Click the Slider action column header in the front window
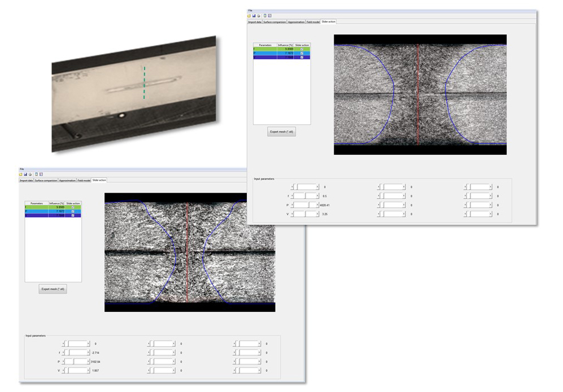Image resolution: width=563 pixels, height=392 pixels. pyautogui.click(x=302, y=45)
